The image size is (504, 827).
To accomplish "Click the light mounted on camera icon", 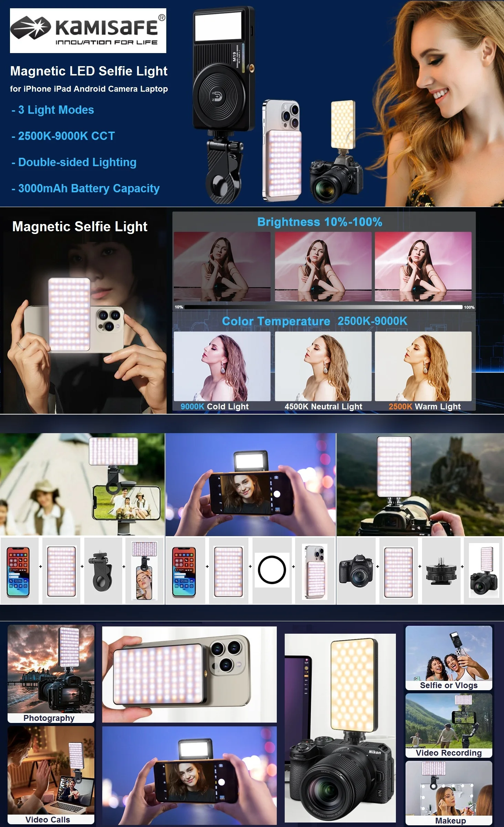I will [483, 570].
